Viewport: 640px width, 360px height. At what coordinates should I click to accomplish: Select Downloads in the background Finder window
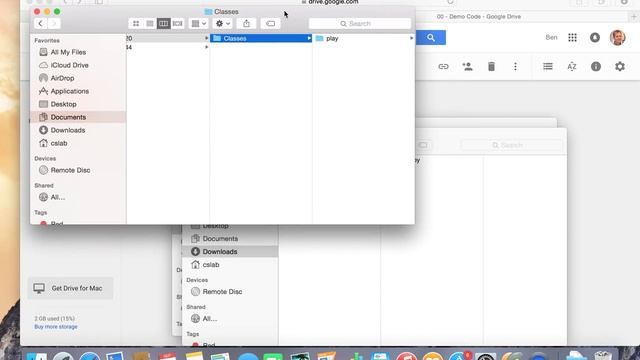pos(230,252)
